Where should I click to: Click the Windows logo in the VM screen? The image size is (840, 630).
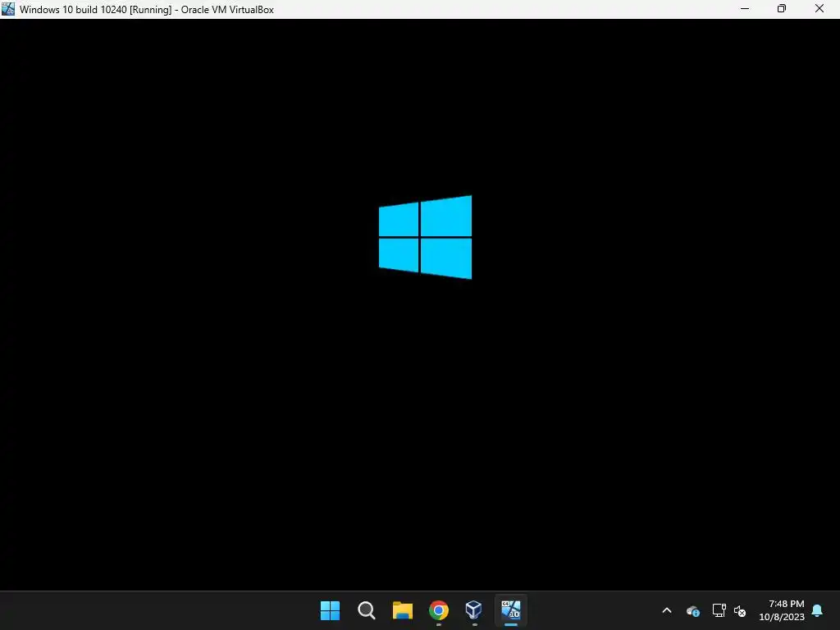coord(426,237)
